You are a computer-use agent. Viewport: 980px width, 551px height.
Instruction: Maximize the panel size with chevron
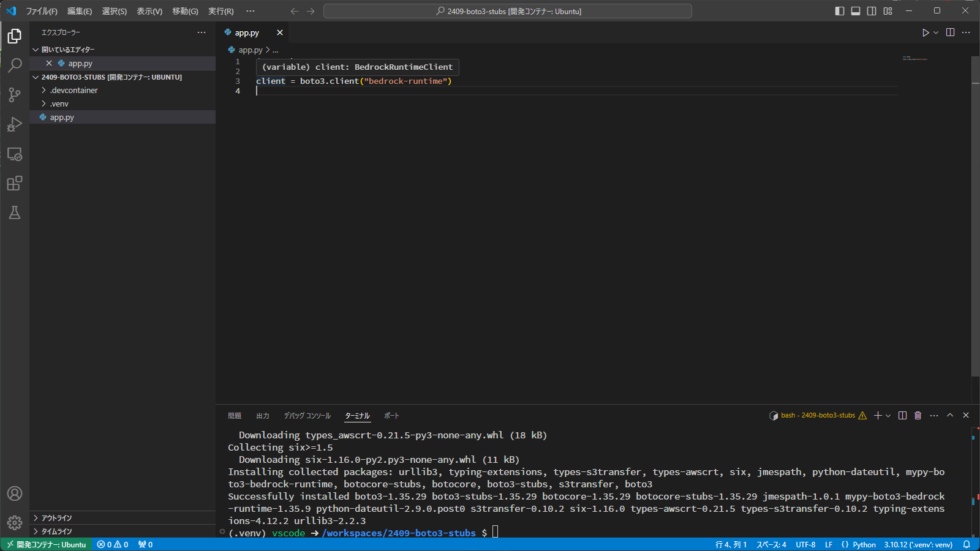point(950,415)
